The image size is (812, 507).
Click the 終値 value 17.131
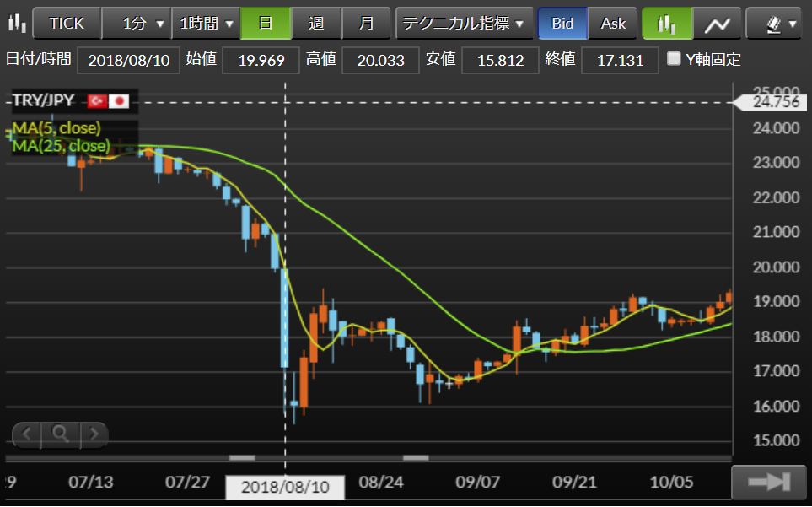(x=620, y=60)
